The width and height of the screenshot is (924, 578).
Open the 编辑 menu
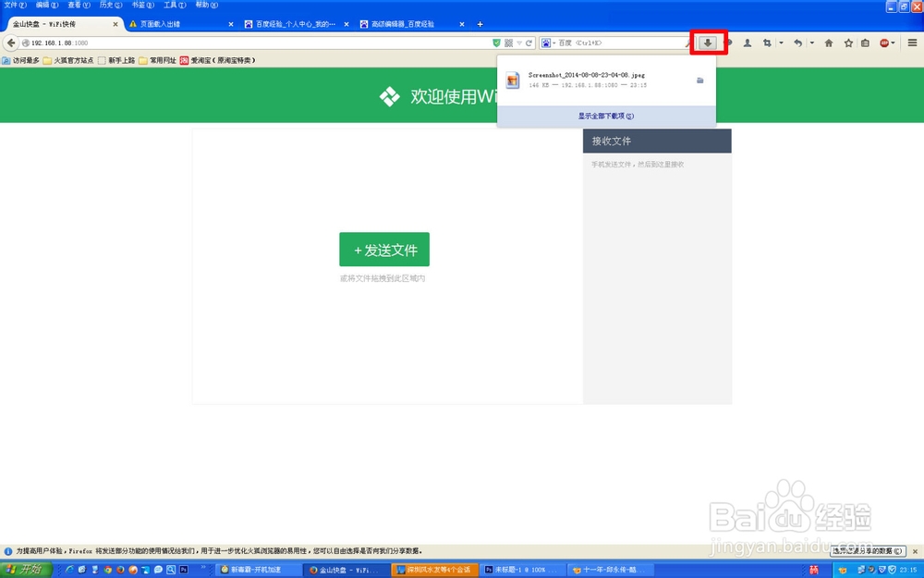tap(46, 5)
